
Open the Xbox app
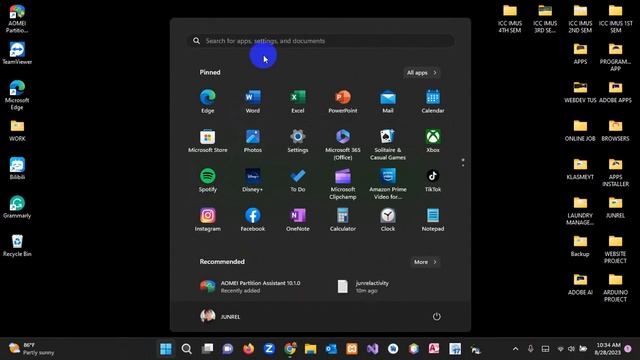click(433, 141)
